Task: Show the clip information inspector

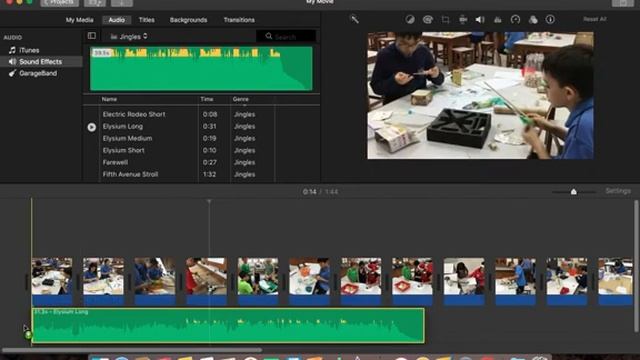Action: 550,20
